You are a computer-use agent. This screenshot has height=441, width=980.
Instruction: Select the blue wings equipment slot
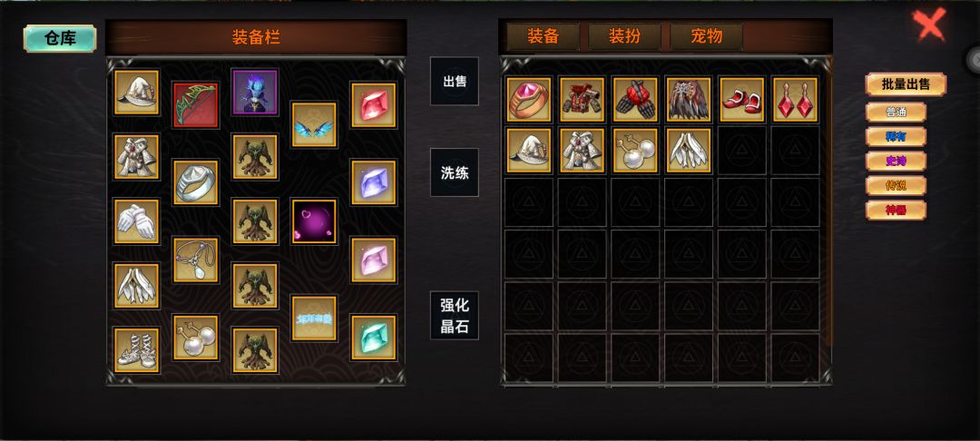(314, 124)
